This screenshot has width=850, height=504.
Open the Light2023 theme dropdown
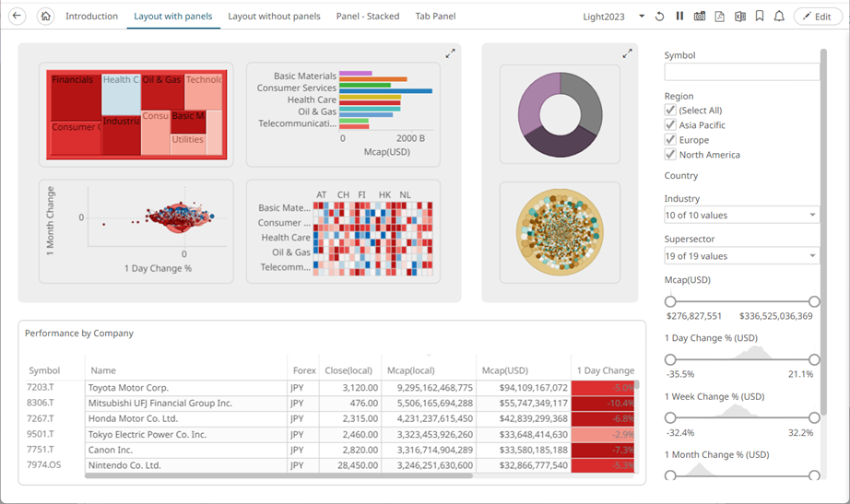641,17
